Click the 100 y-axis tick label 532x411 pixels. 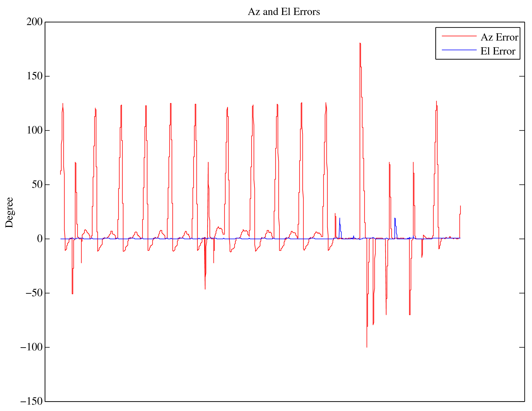34,130
